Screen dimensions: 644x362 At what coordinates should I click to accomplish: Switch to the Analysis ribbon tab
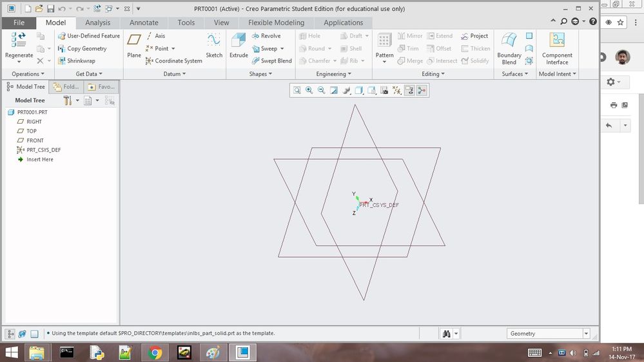[x=98, y=23]
